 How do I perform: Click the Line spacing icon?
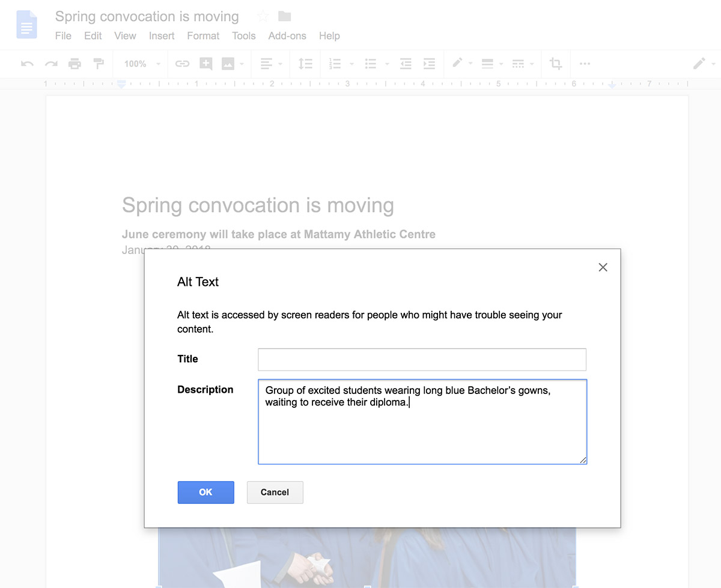coord(305,64)
